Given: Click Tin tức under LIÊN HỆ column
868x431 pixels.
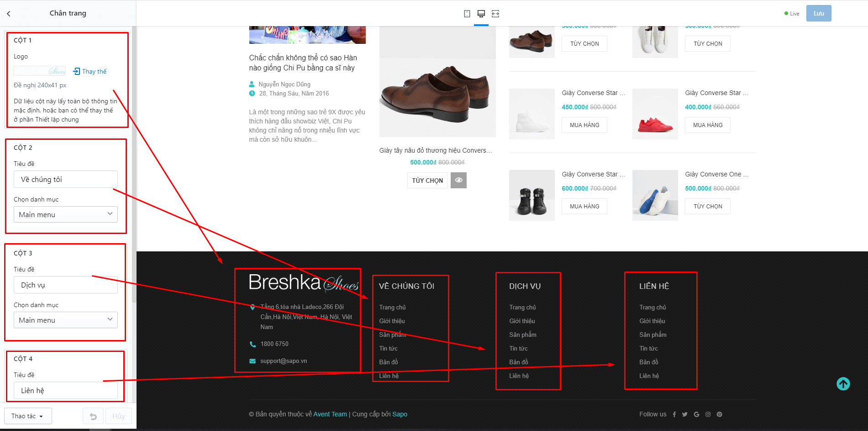Looking at the screenshot, I should click(x=648, y=349).
